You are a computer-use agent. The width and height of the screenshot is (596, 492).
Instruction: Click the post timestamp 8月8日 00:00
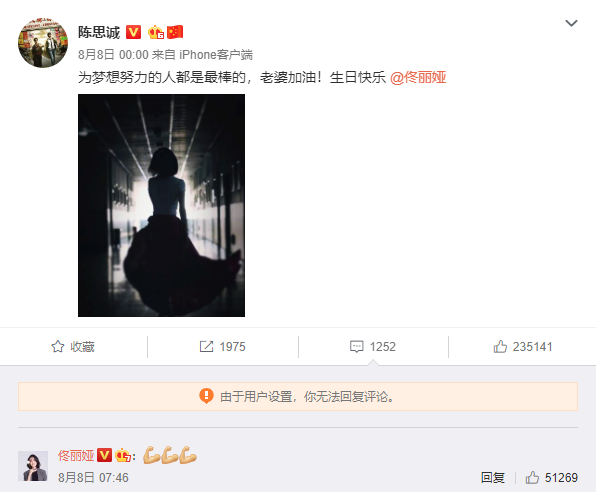click(113, 55)
